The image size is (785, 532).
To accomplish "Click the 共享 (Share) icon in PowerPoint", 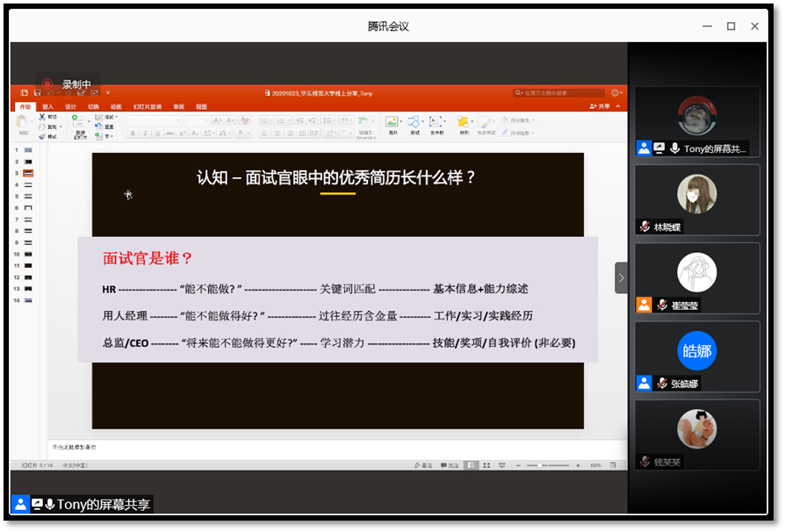I will click(x=601, y=106).
